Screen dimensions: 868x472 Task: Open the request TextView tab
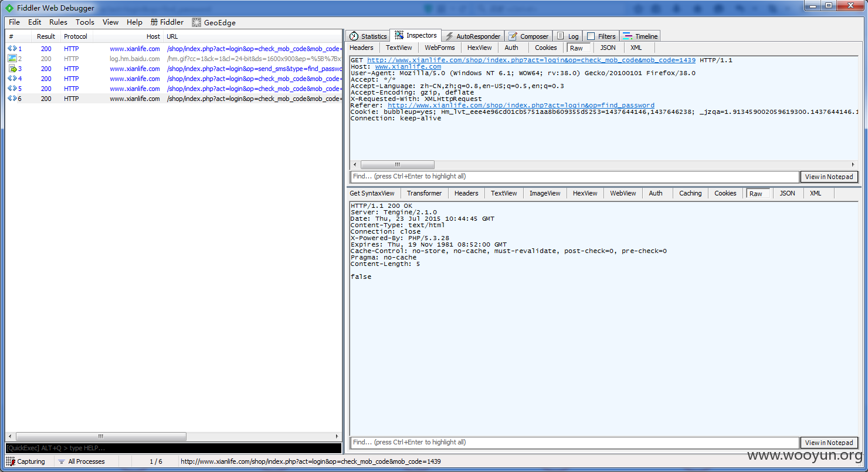399,48
